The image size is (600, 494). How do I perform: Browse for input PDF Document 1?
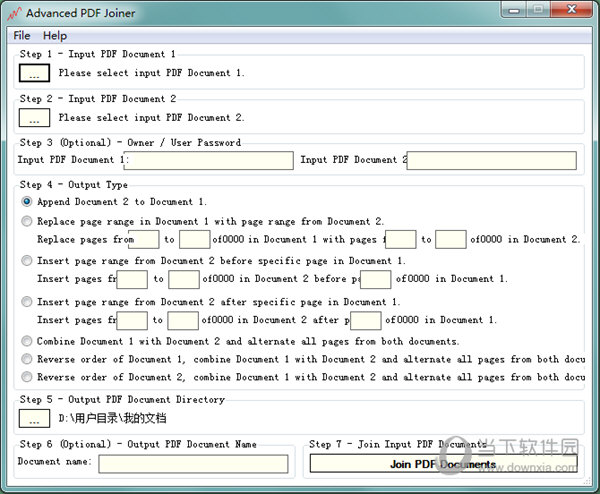pos(34,73)
